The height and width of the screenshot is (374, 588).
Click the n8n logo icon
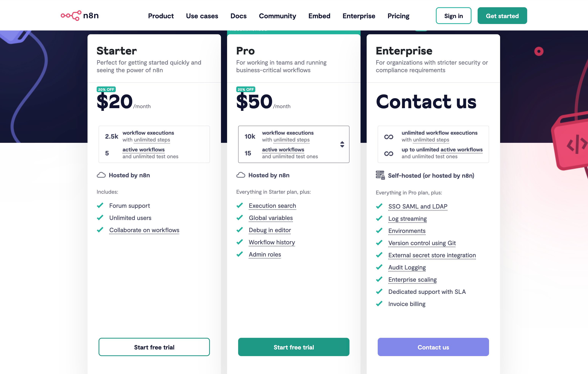71,16
